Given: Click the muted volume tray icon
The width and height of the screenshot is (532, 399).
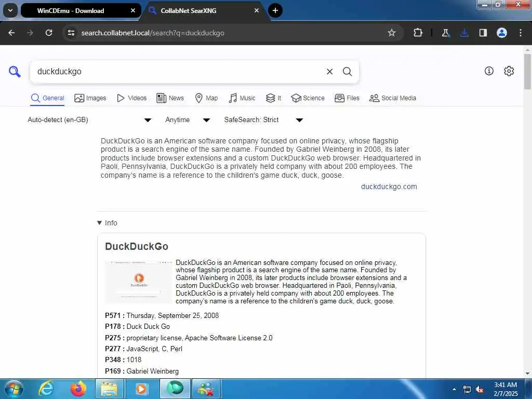Looking at the screenshot, I should click(480, 390).
